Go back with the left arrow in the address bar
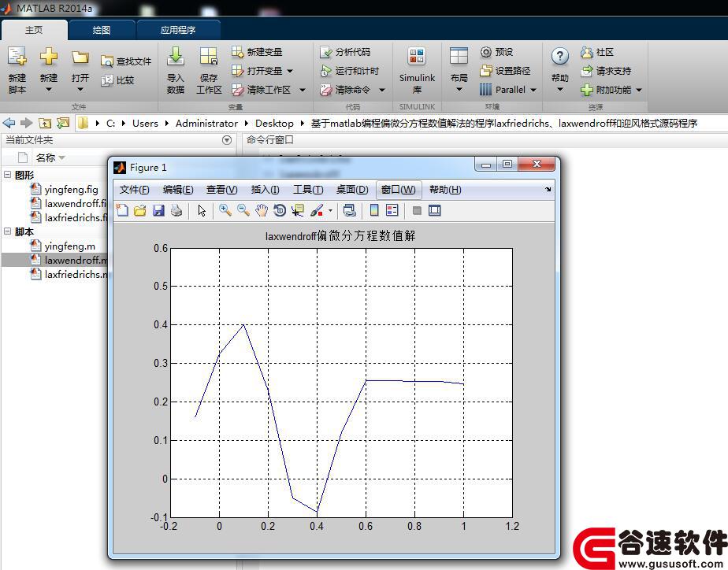 click(9, 123)
